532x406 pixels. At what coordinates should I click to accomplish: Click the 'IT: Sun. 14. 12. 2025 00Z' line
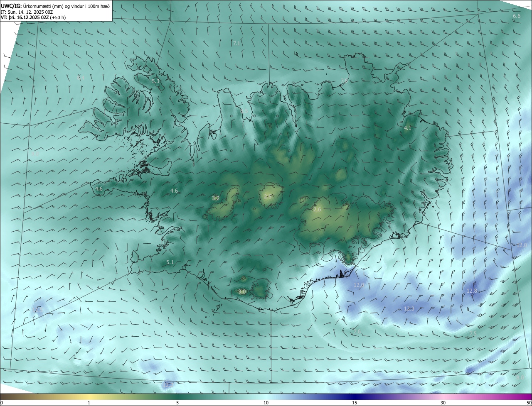(26, 12)
